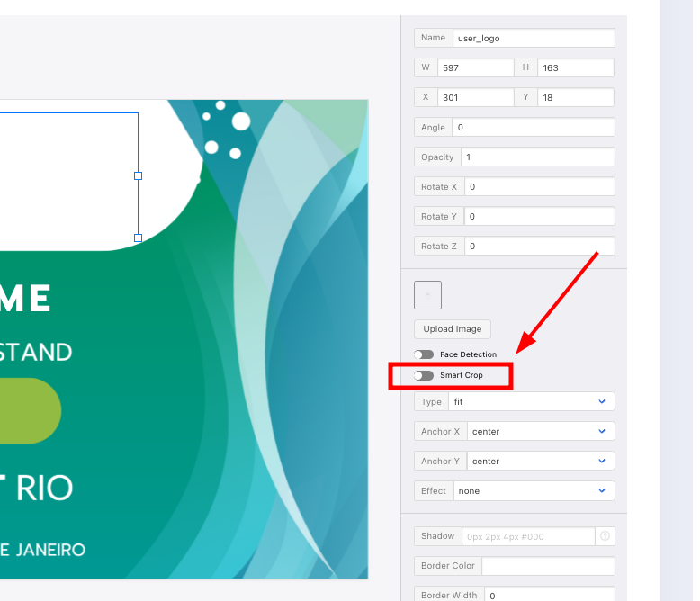The height and width of the screenshot is (601, 700).
Task: Enable the Face Detection toggle
Action: click(424, 354)
